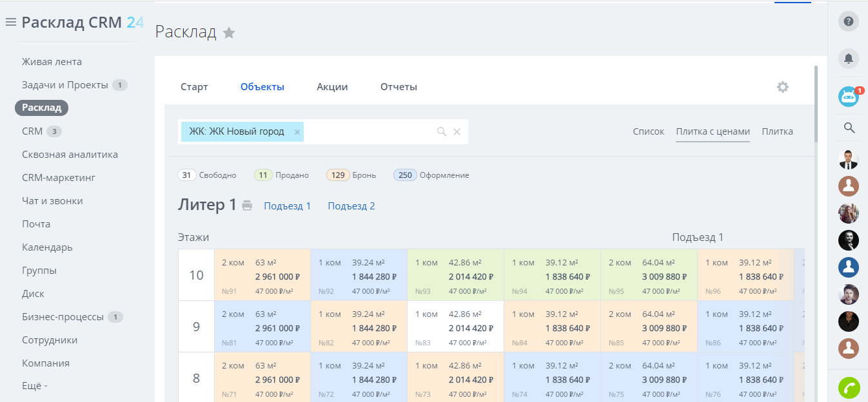Screen dimensions: 868x402
Task: Expand the Ещё sidebar menu
Action: (35, 386)
